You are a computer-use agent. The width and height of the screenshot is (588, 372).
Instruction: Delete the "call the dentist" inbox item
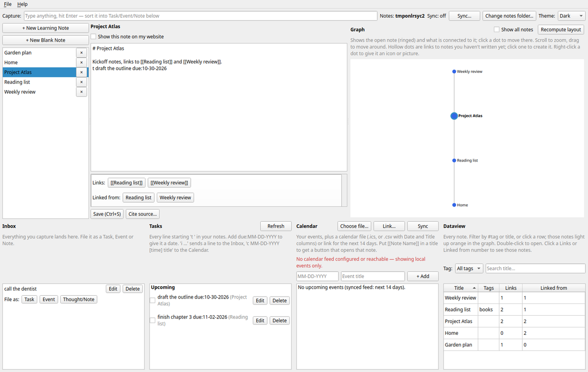(132, 289)
